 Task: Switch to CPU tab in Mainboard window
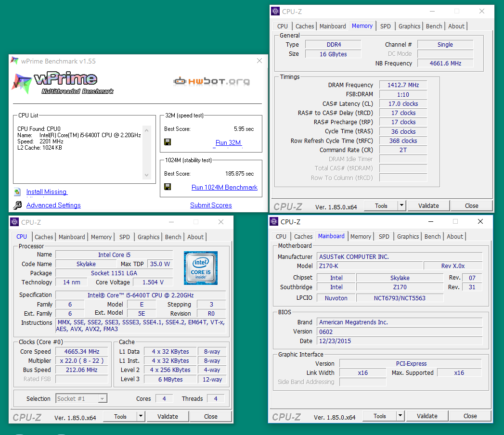pyautogui.click(x=281, y=236)
